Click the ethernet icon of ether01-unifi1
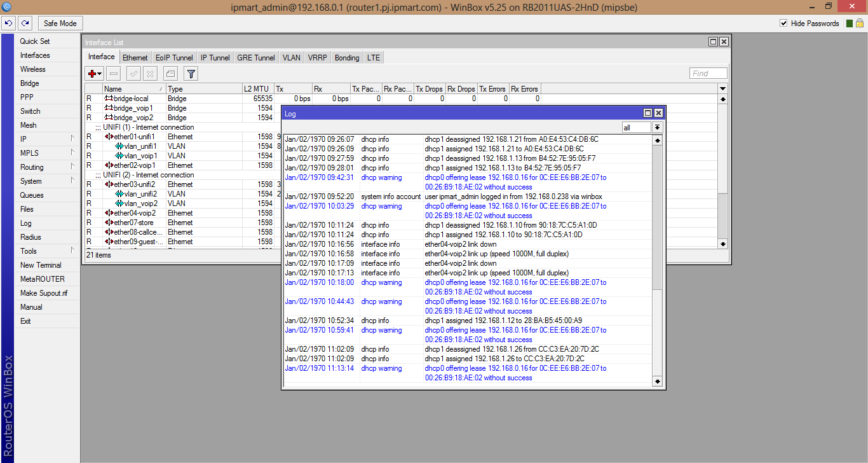The width and height of the screenshot is (868, 463). click(109, 137)
